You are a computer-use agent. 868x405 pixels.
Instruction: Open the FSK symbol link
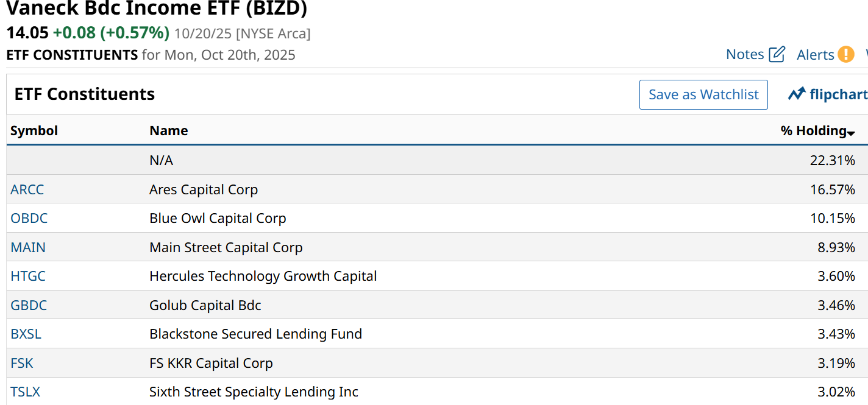pyautogui.click(x=22, y=363)
